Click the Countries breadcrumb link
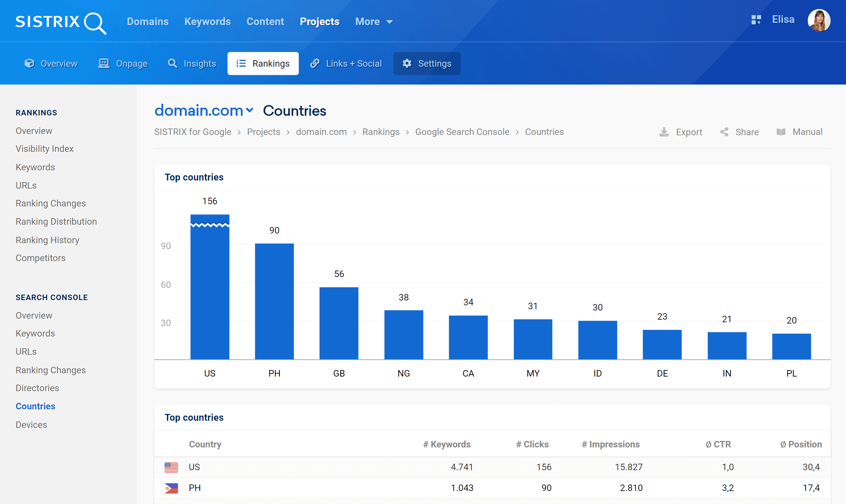This screenshot has width=846, height=504. 543,132
